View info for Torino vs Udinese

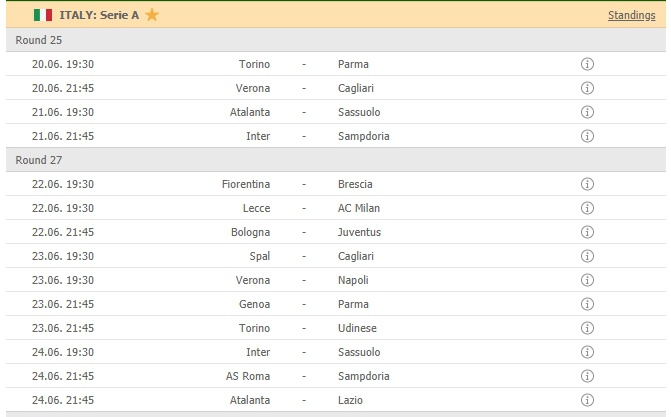coord(587,328)
